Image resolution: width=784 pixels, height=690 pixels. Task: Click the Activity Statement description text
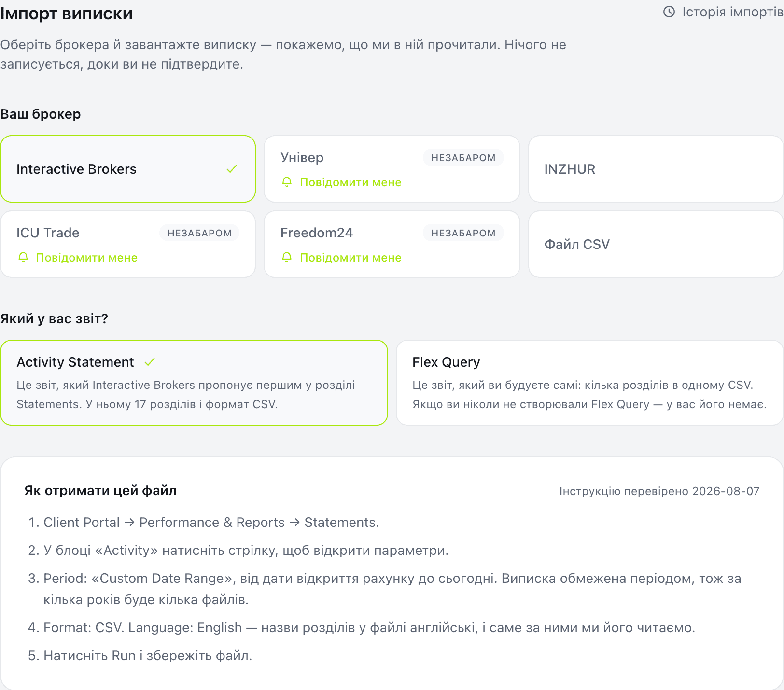[x=186, y=395]
